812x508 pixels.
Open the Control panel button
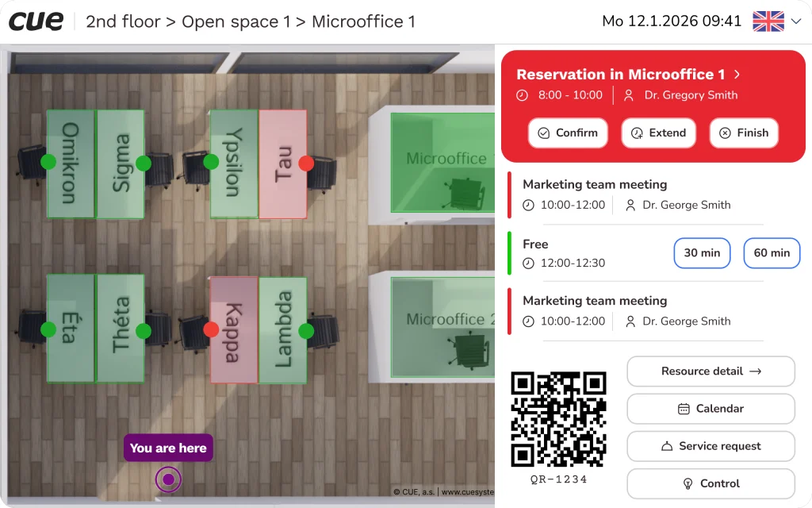coord(710,483)
